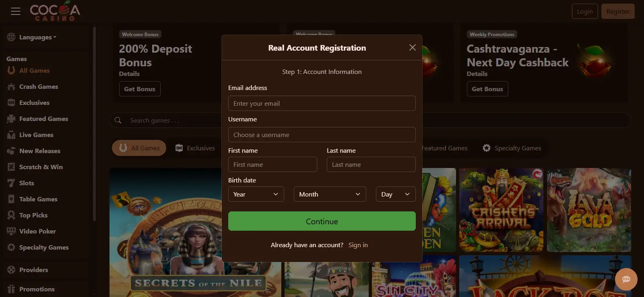Viewport: 644px width, 297px height.
Task: Get Bonus for Cashtravaganza Cashback
Action: point(487,89)
